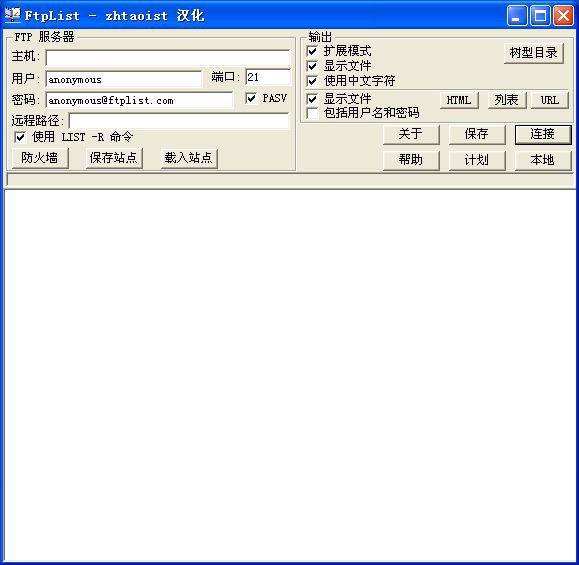The height and width of the screenshot is (565, 579).
Task: Toggle the 扩展模式 checkbox
Action: coord(312,51)
